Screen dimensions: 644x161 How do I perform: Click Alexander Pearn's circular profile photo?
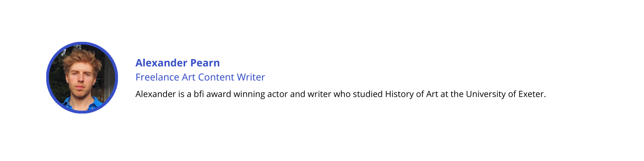(82, 78)
